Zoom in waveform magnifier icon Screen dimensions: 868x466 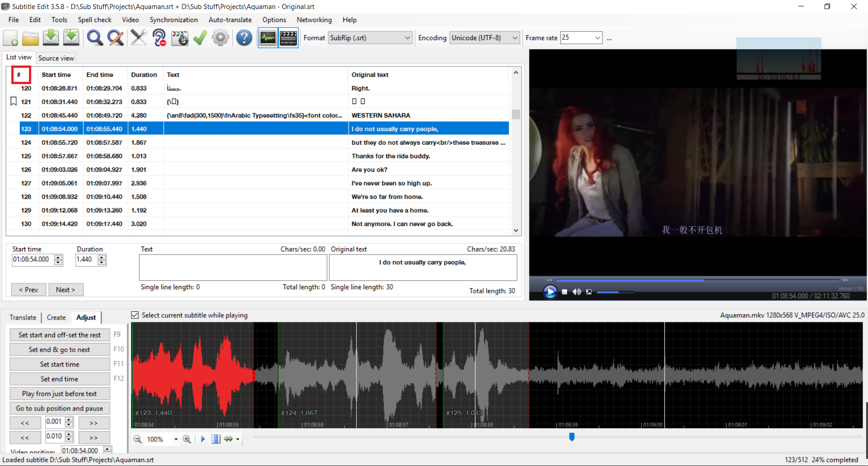[187, 439]
